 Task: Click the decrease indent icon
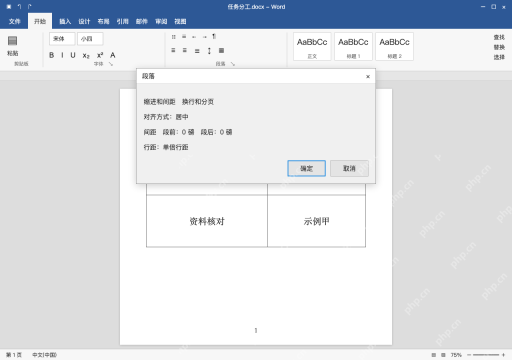tap(194, 37)
